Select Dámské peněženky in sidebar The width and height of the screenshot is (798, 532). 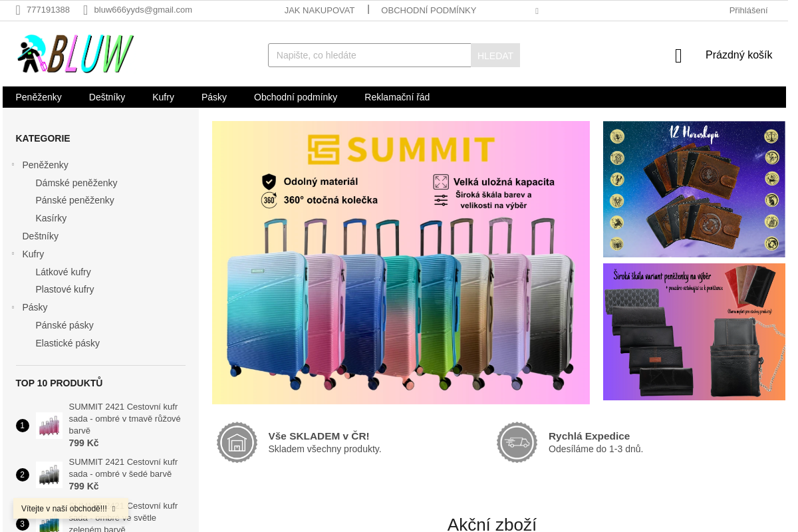(x=76, y=183)
